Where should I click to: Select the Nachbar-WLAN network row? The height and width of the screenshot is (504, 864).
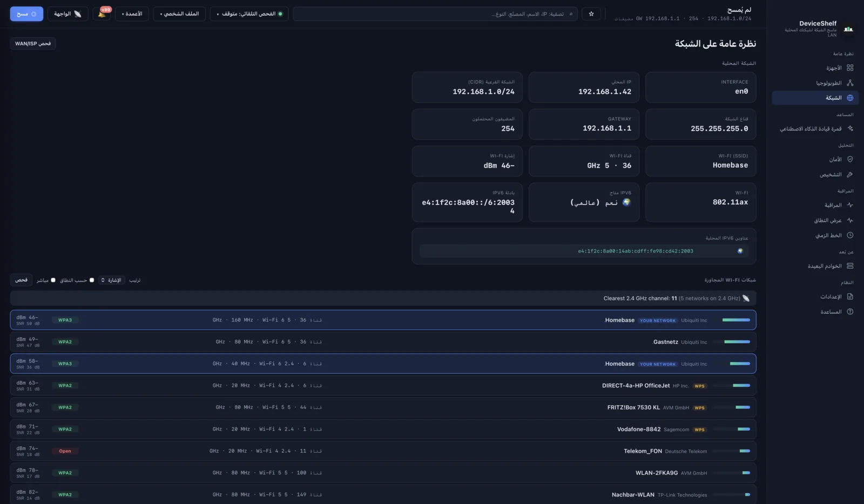[x=383, y=494]
